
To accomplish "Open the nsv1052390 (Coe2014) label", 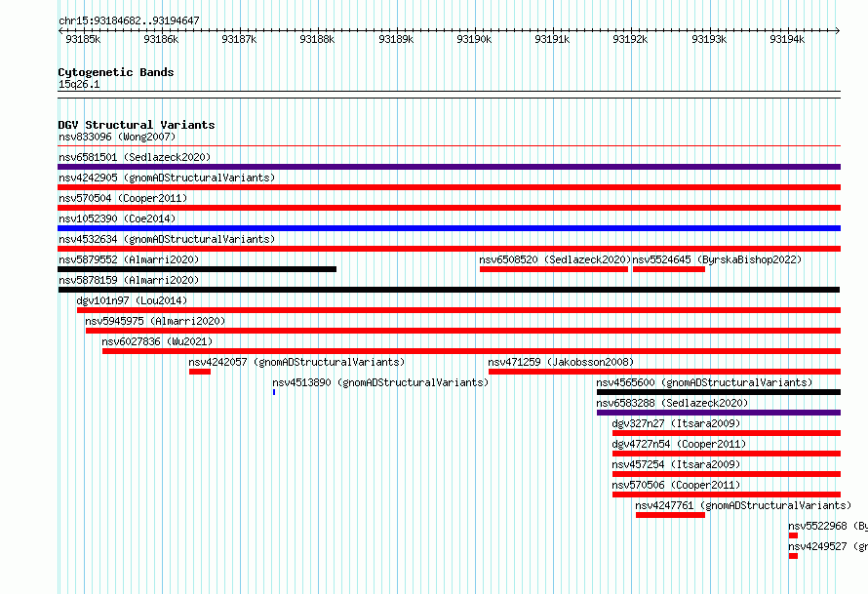I will click(117, 218).
